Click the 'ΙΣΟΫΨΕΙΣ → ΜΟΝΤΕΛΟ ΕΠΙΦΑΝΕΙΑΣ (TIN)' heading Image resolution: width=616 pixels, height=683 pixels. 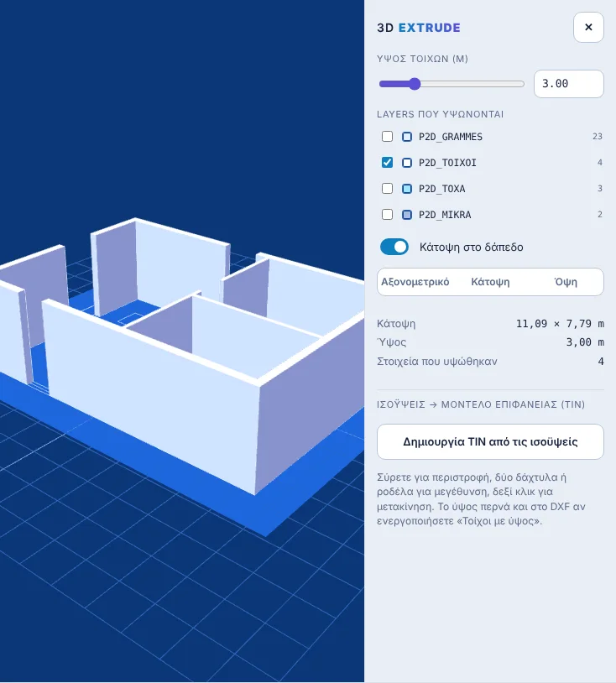[481, 404]
